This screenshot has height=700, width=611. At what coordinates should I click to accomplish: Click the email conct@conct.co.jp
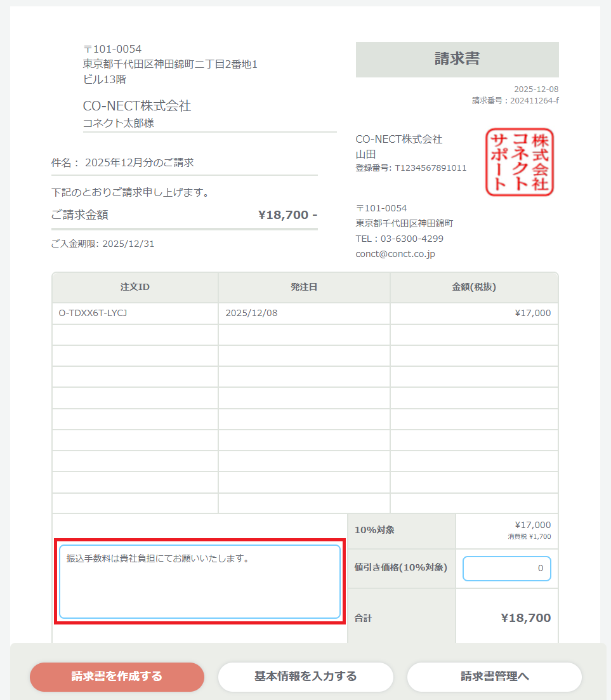click(395, 254)
